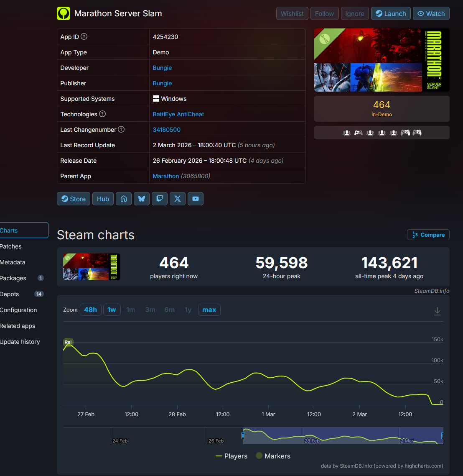Open the Twitch icon link
463x476 pixels.
(x=160, y=199)
